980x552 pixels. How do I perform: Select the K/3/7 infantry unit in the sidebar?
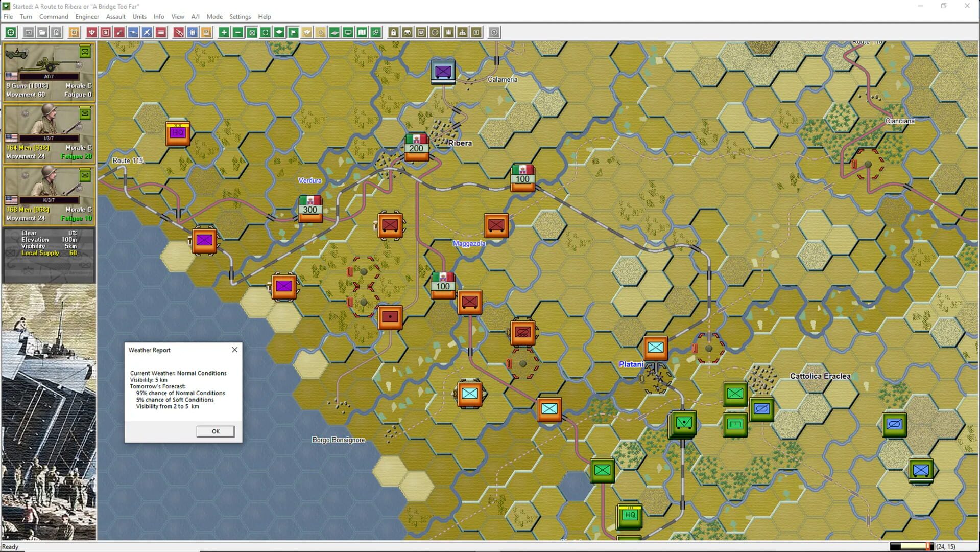point(49,194)
